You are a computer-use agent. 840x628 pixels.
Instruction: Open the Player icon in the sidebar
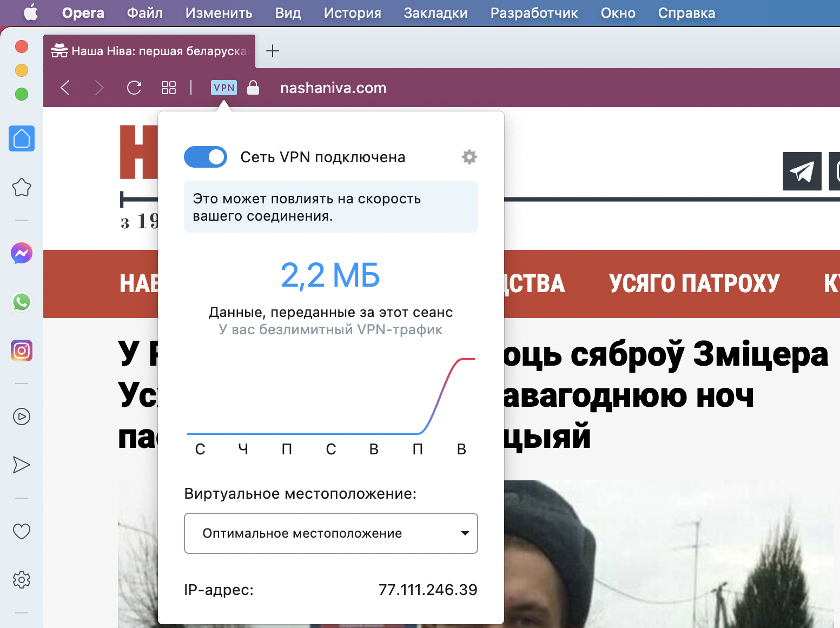22,417
